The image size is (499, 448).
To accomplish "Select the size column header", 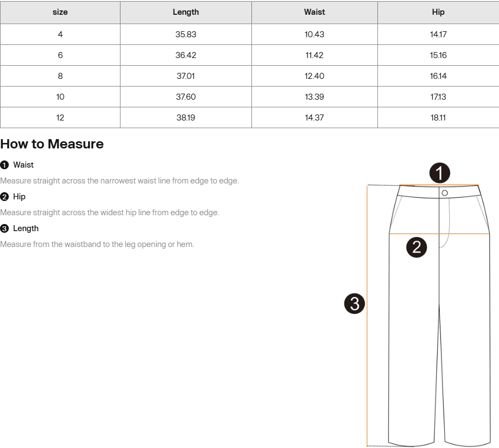I will (x=60, y=12).
